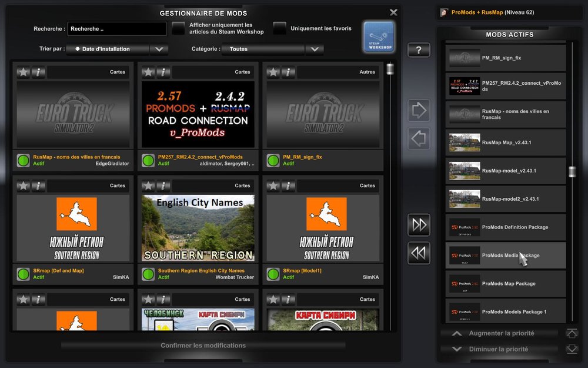
Task: Toggle green status of Southern Region English City Names
Action: 148,274
